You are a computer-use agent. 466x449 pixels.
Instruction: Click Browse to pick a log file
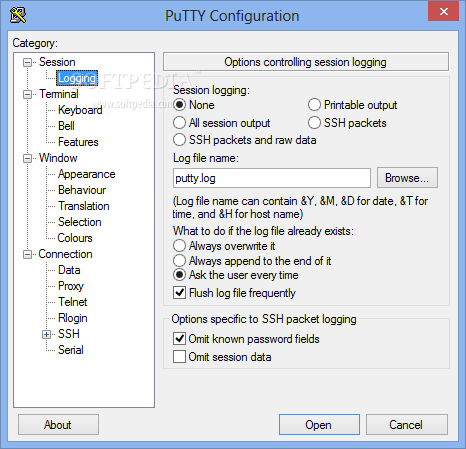point(407,178)
